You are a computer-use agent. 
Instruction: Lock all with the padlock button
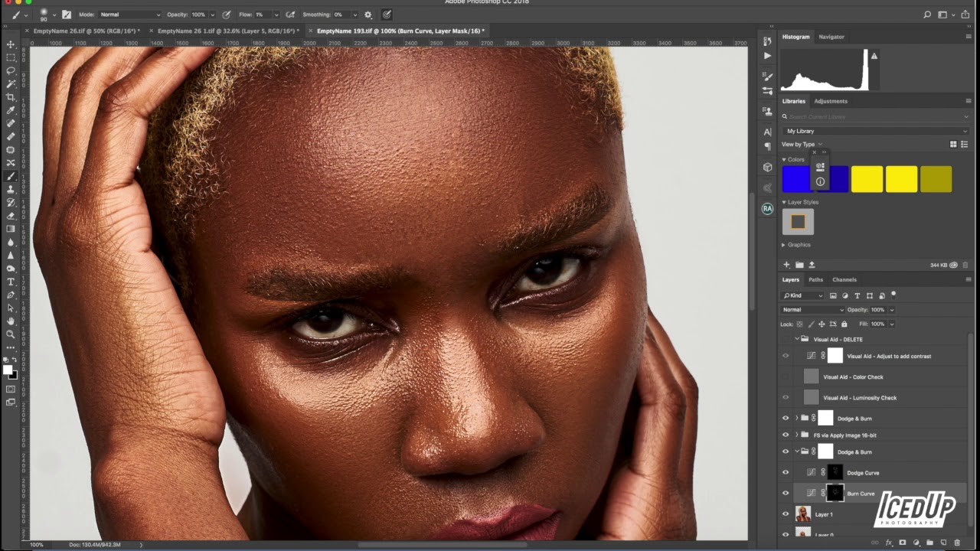pos(844,324)
